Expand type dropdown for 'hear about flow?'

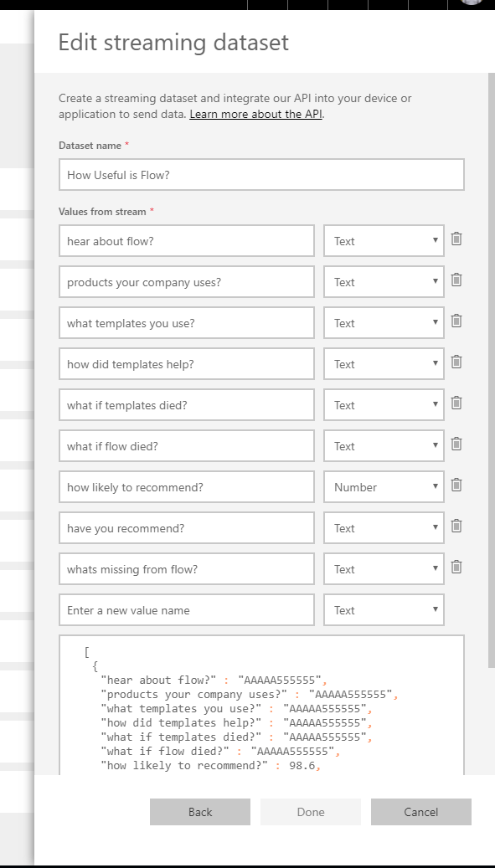click(x=384, y=241)
